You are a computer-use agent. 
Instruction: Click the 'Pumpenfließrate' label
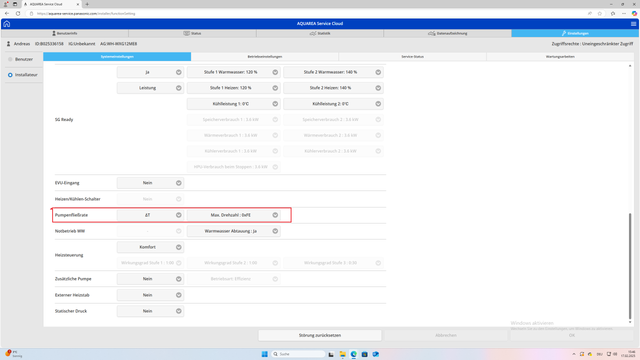[x=71, y=215]
